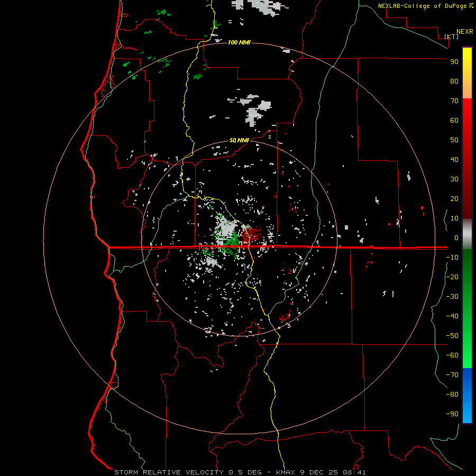476x476 pixels.
Task: Click the 50 value on velocity scale
Action: click(454, 140)
